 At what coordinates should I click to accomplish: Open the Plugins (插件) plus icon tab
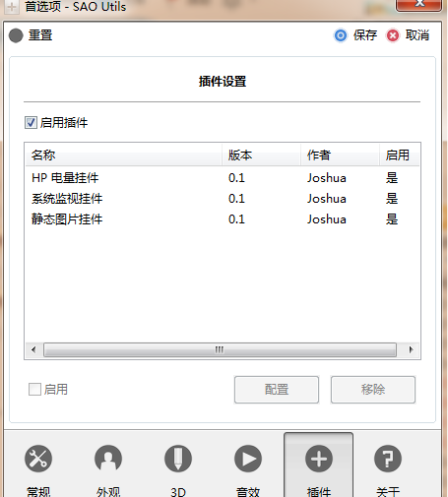(319, 459)
